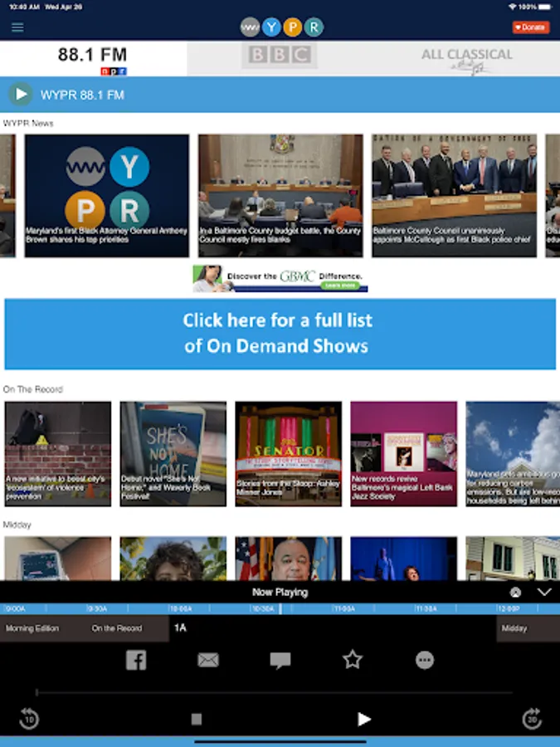Screen dimensions: 560x747
Task: Favorite with the star icon
Action: [x=353, y=660]
